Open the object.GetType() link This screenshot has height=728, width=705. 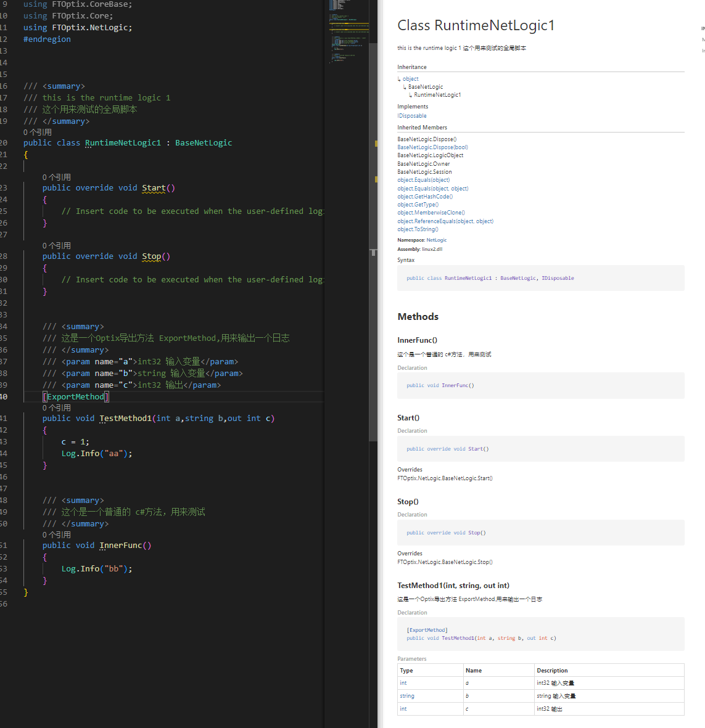click(418, 205)
